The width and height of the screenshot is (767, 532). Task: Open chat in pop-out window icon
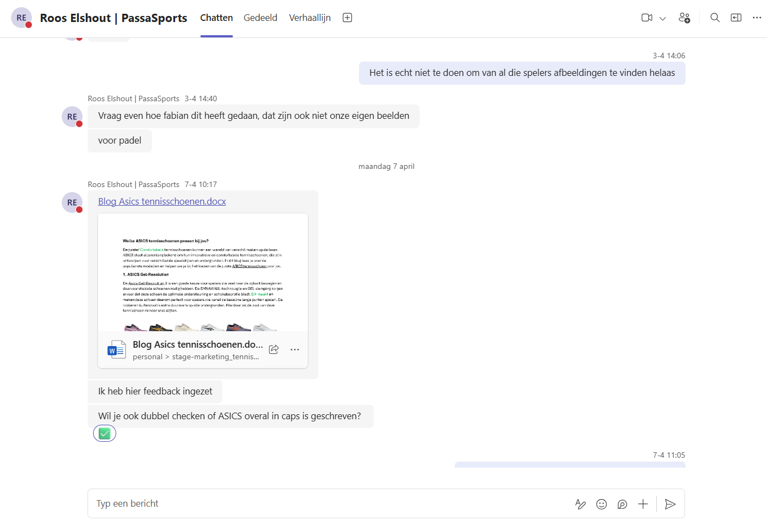coord(736,18)
